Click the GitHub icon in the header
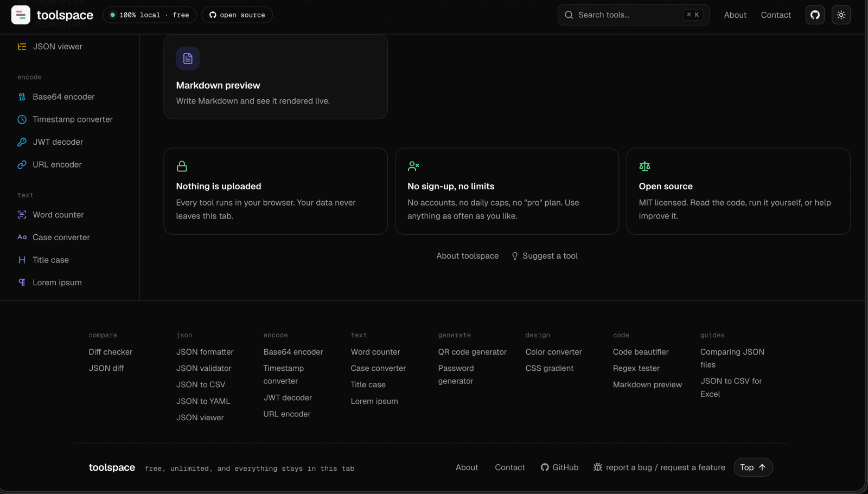868x494 pixels. point(815,15)
